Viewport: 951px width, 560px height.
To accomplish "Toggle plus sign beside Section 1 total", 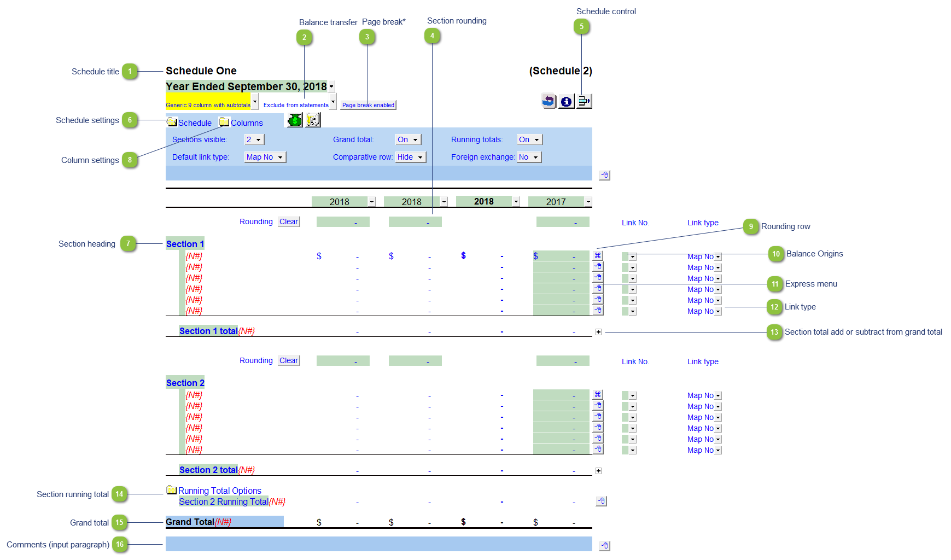I will 599,332.
